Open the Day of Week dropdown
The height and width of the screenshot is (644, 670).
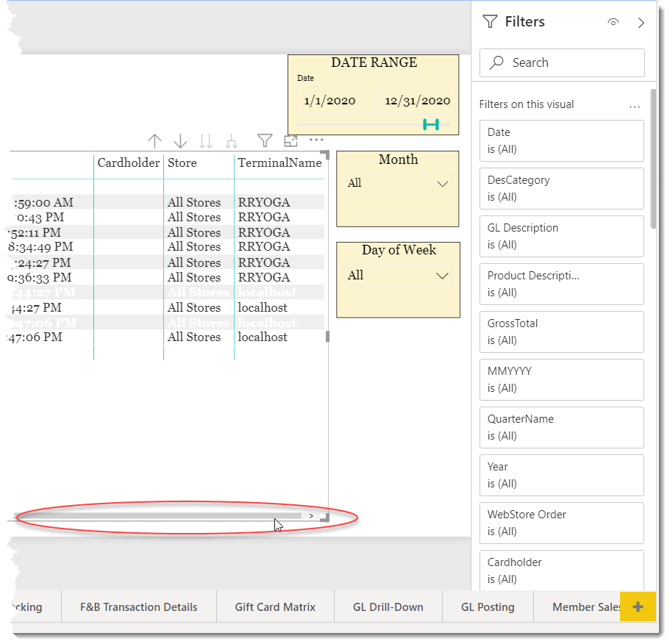(397, 276)
